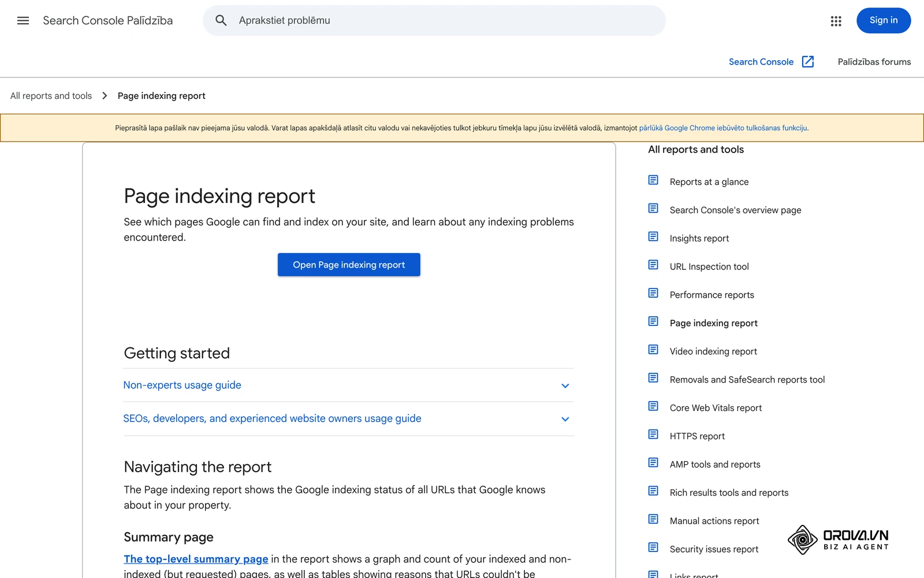Click the icon beside Search Console's overview page
The image size is (924, 578).
pos(653,209)
